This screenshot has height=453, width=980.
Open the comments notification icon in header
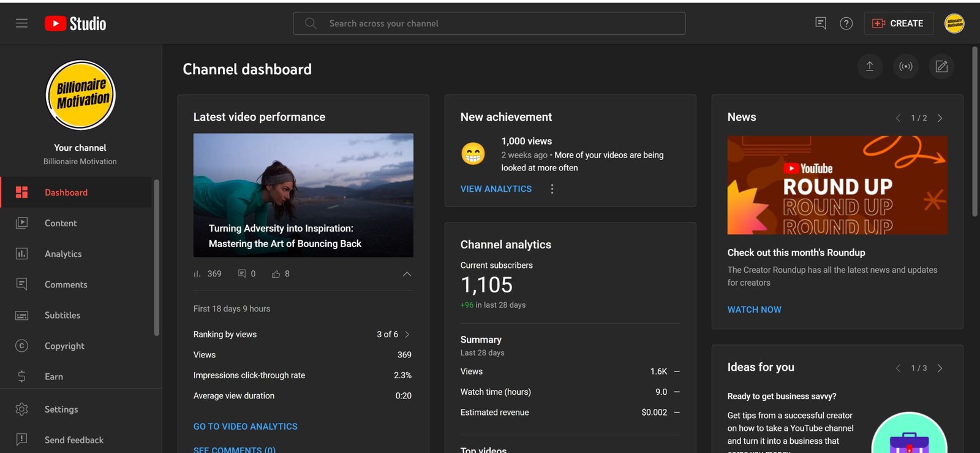pos(821,23)
